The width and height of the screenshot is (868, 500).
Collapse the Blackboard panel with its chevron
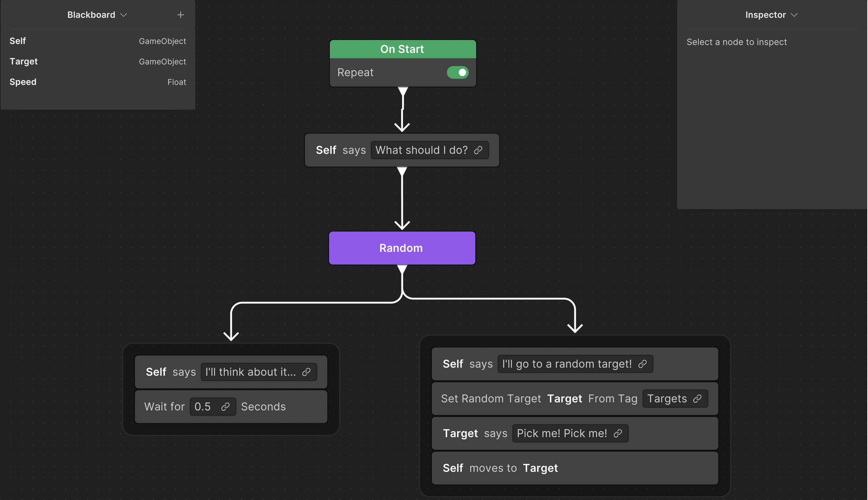tap(123, 15)
